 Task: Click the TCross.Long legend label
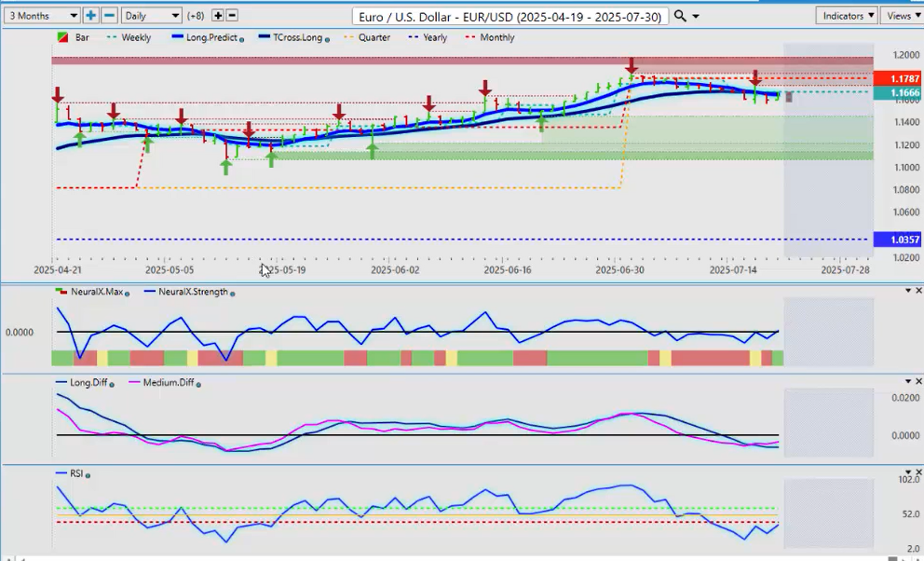coord(293,38)
